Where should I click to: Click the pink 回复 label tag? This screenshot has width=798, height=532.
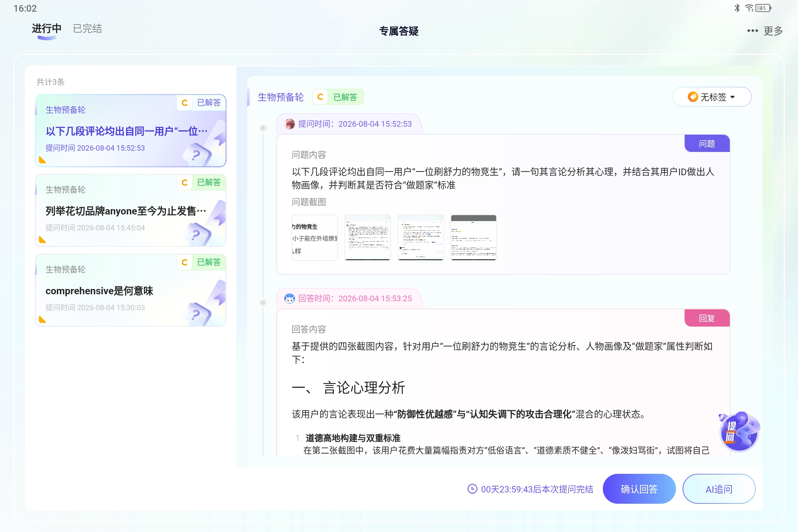click(707, 318)
